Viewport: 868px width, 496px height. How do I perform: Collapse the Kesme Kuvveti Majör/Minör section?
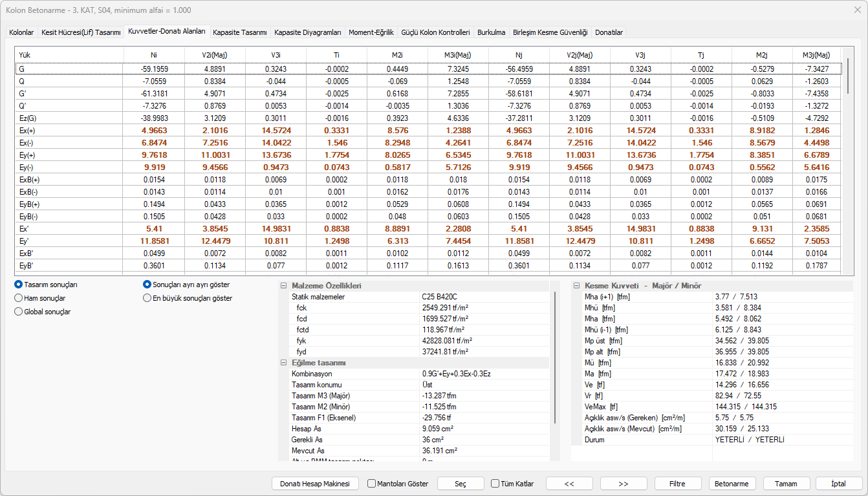(576, 286)
